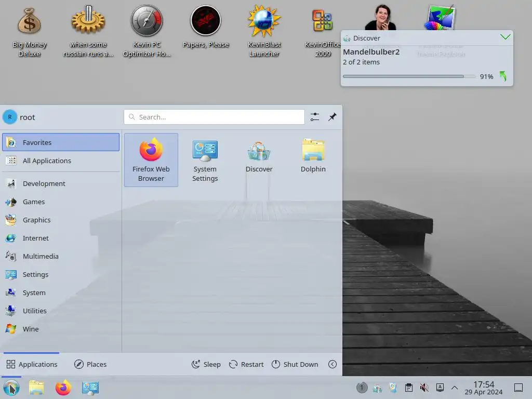Open the Big Money Deluxe desktop icon
Image resolution: width=532 pixels, height=399 pixels.
pos(29,31)
